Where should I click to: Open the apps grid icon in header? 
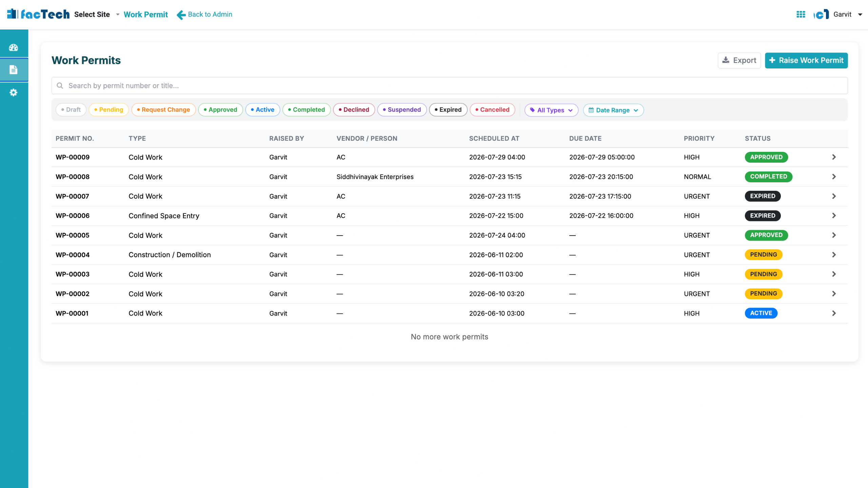[x=801, y=14]
